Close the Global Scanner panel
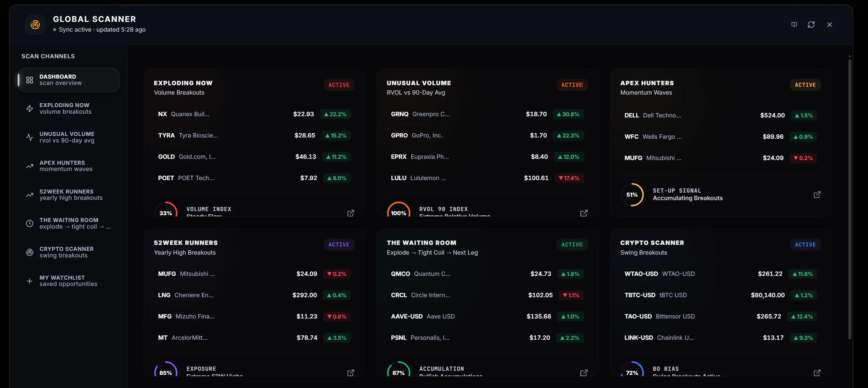This screenshot has height=388, width=868. point(829,25)
